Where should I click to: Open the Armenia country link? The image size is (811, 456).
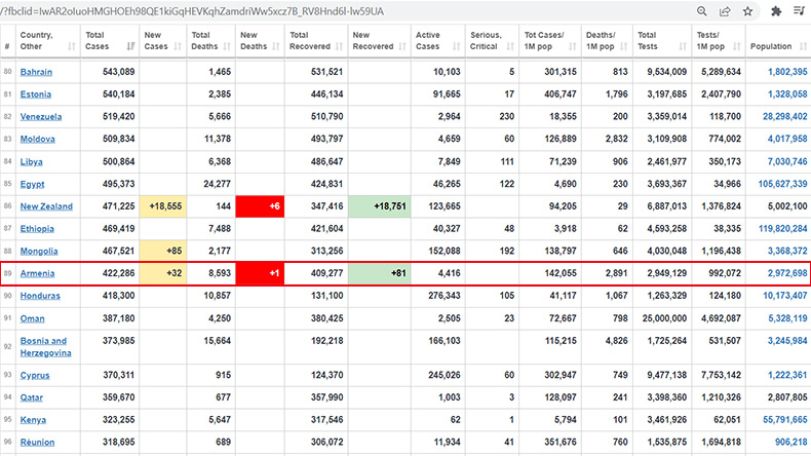click(x=37, y=273)
